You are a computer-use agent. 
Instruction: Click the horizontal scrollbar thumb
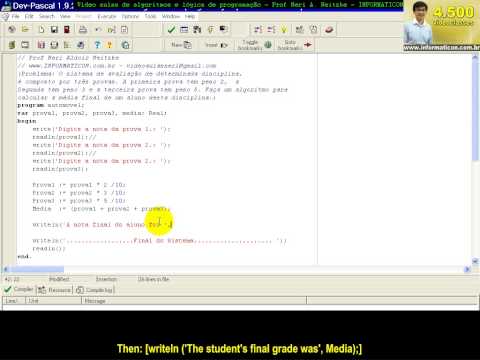click(37, 269)
